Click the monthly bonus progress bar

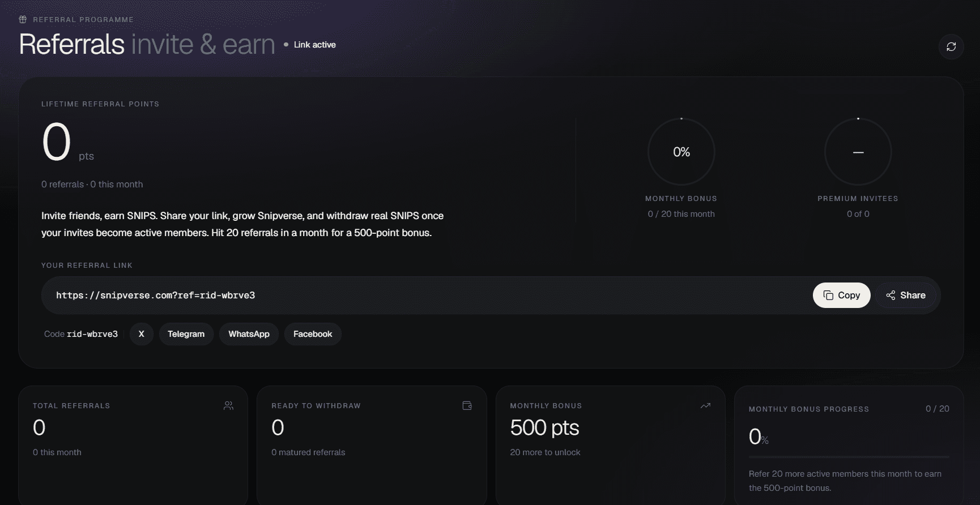[849, 456]
